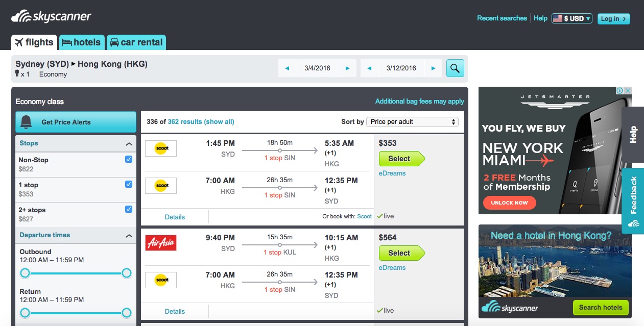Click Additional bag fees may apply link
Screen dimensions: 644x326
(x=419, y=101)
